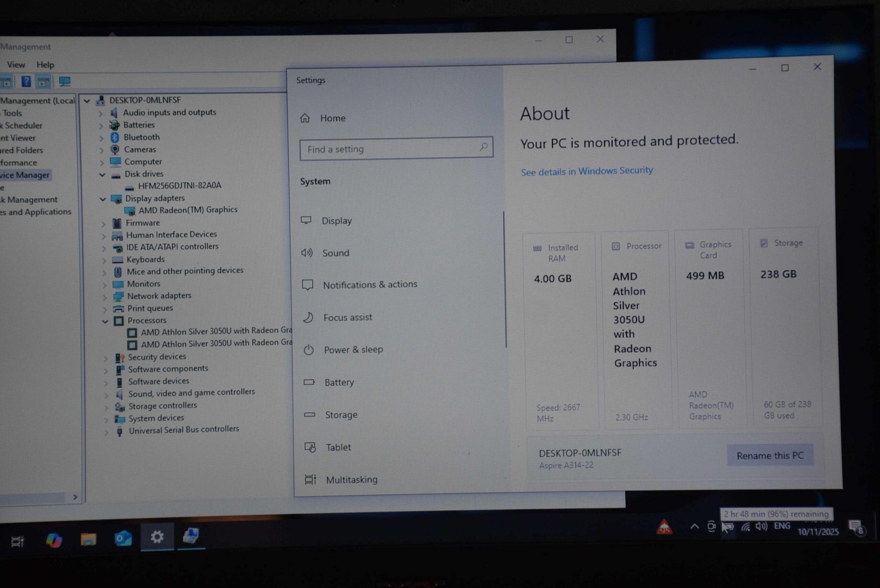This screenshot has width=880, height=588.
Task: Expand the Bluetooth device category
Action: point(101,138)
